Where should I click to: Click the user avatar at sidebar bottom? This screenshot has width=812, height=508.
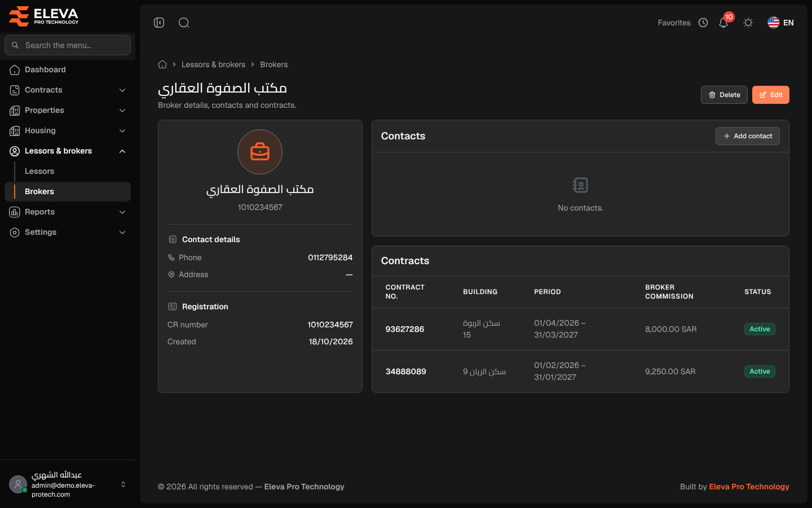click(18, 484)
